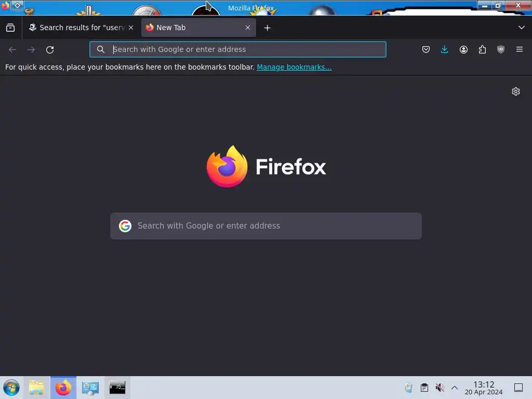The image size is (532, 399).
Task: Go forward one page
Action: click(x=31, y=49)
